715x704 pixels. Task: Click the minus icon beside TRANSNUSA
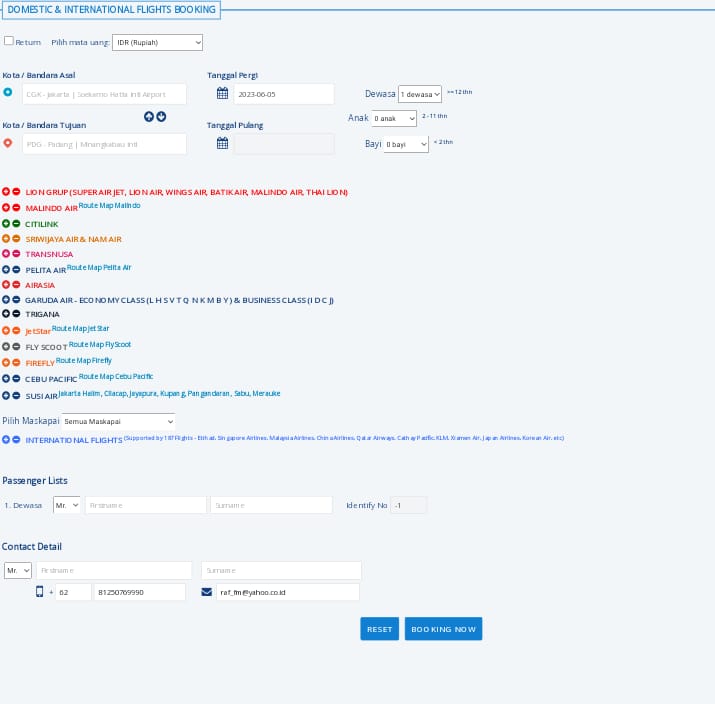[16, 254]
